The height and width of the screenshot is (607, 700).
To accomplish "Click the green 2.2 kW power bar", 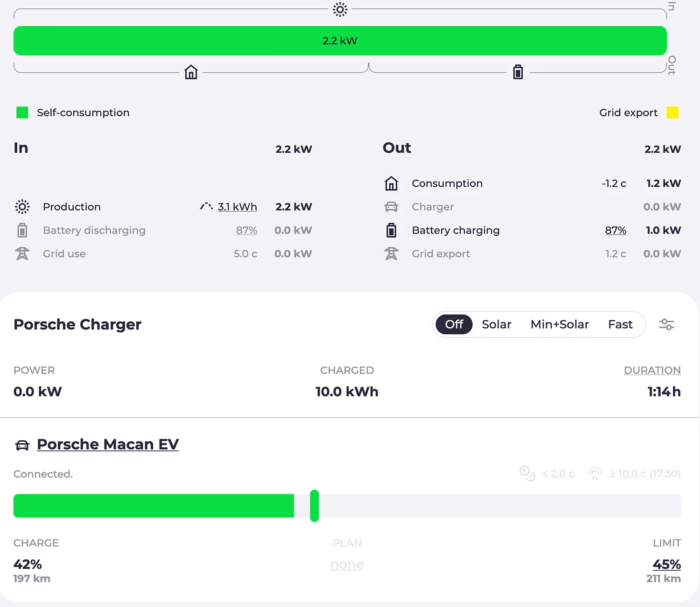I will [340, 41].
